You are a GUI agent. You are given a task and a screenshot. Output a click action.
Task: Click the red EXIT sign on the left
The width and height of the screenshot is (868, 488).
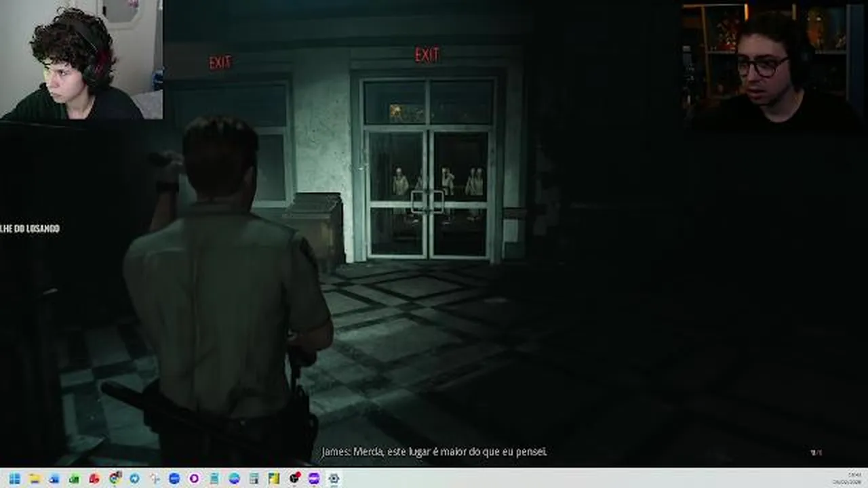click(220, 63)
